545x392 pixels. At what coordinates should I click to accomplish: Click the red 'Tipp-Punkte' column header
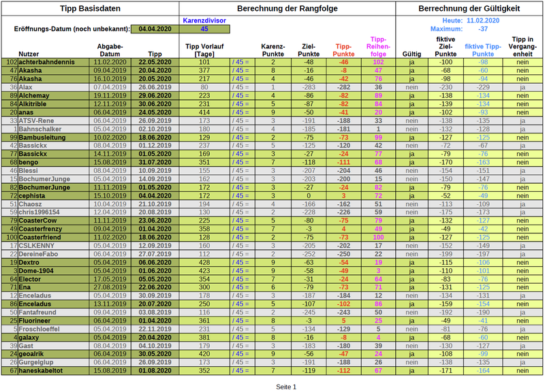(x=343, y=50)
